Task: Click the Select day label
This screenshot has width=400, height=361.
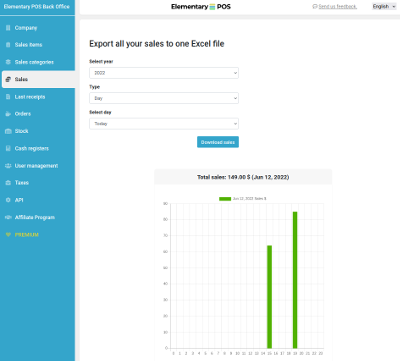Action: [100, 112]
